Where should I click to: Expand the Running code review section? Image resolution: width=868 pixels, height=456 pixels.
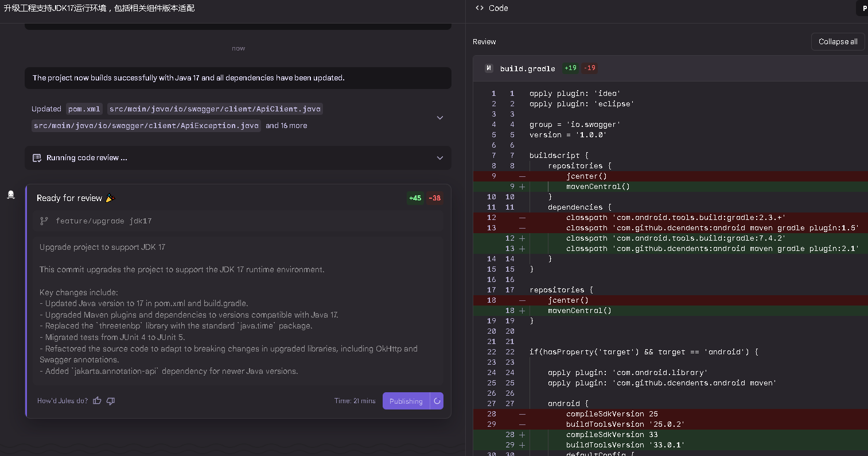(440, 158)
